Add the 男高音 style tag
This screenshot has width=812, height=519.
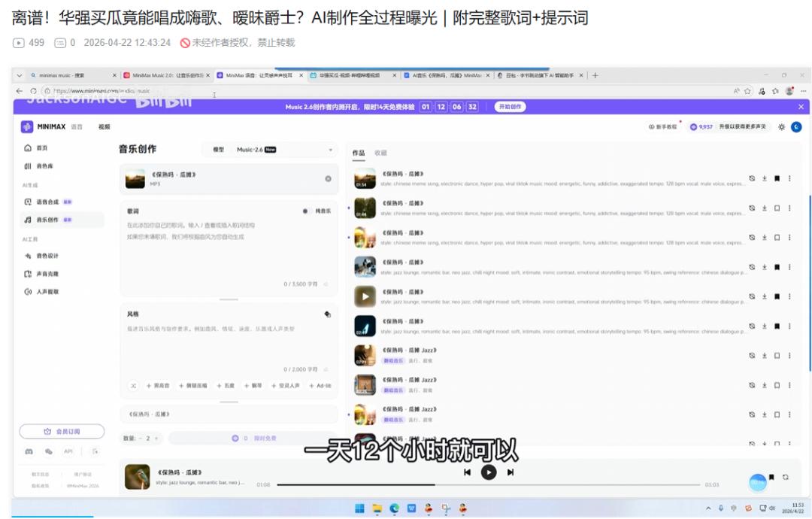(x=158, y=386)
